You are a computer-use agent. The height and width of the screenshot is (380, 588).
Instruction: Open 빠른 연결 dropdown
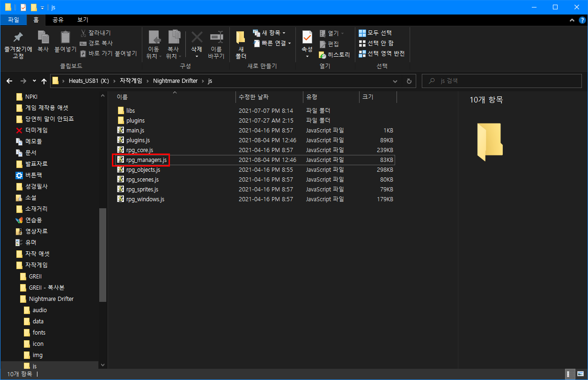272,43
